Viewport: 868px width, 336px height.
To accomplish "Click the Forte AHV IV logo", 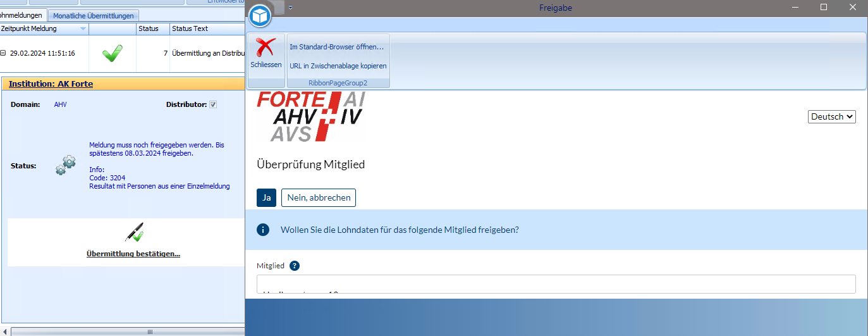I will pos(311,116).
